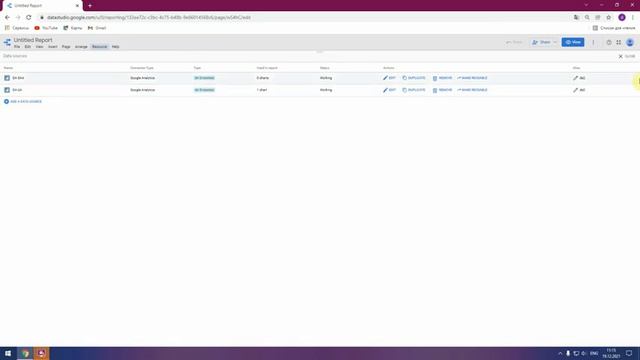Open the File menu
The image size is (640, 360).
17,47
